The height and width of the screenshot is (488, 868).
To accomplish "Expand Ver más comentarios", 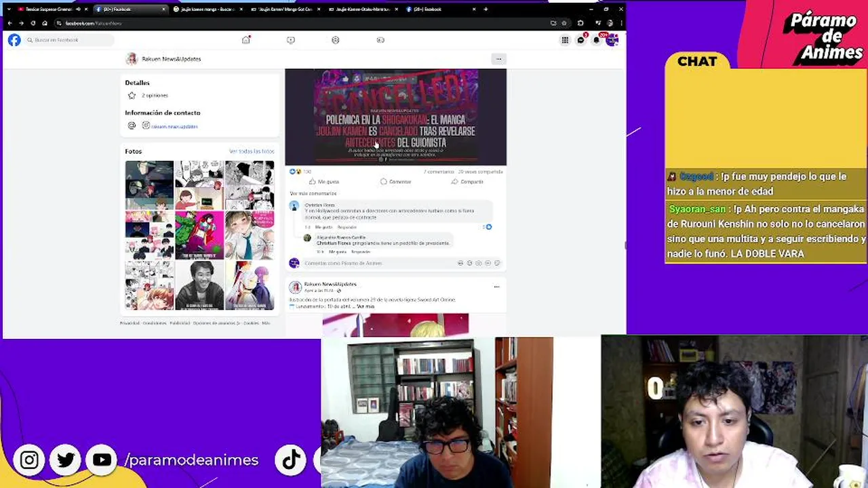I will pyautogui.click(x=313, y=194).
